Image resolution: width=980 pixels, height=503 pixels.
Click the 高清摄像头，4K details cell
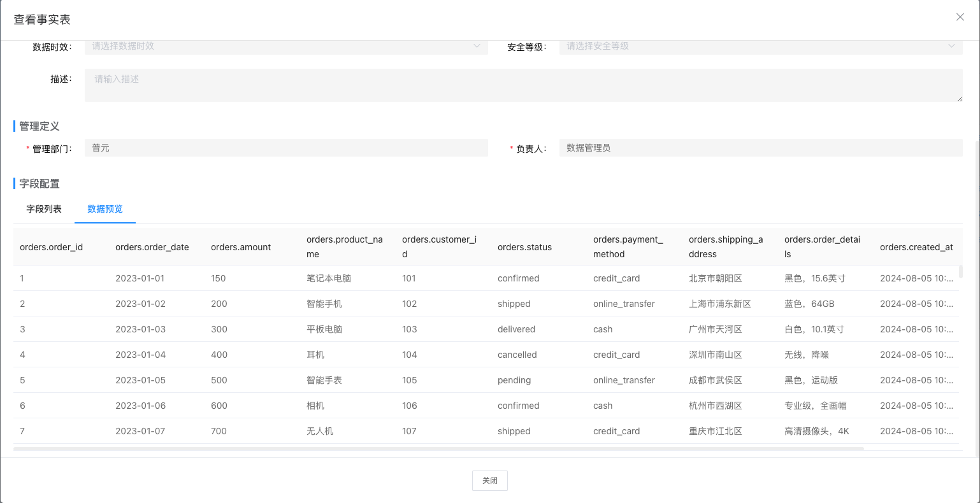816,431
